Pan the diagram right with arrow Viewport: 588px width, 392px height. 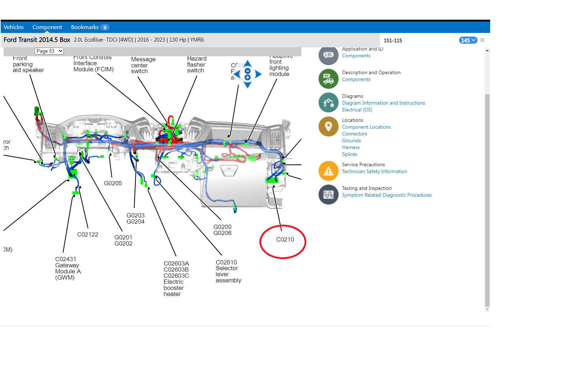click(x=258, y=74)
